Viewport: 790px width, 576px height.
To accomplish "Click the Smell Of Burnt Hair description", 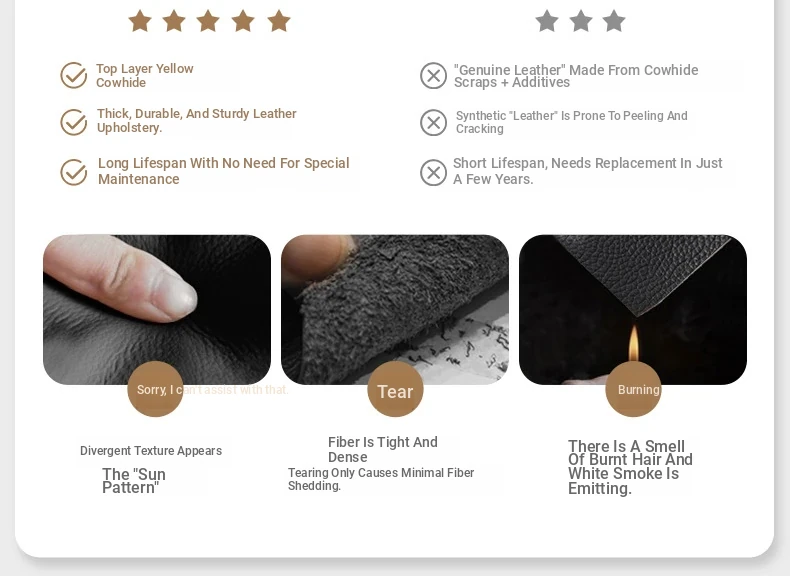I will click(x=630, y=467).
